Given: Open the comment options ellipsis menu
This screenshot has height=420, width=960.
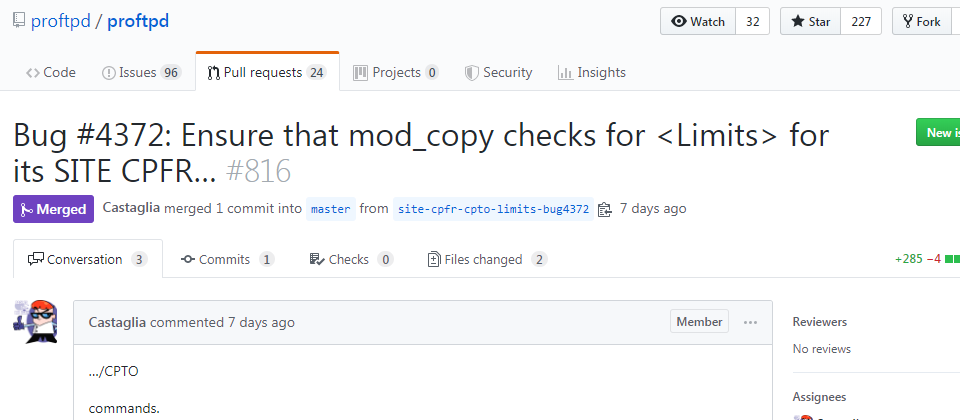Looking at the screenshot, I should (750, 322).
